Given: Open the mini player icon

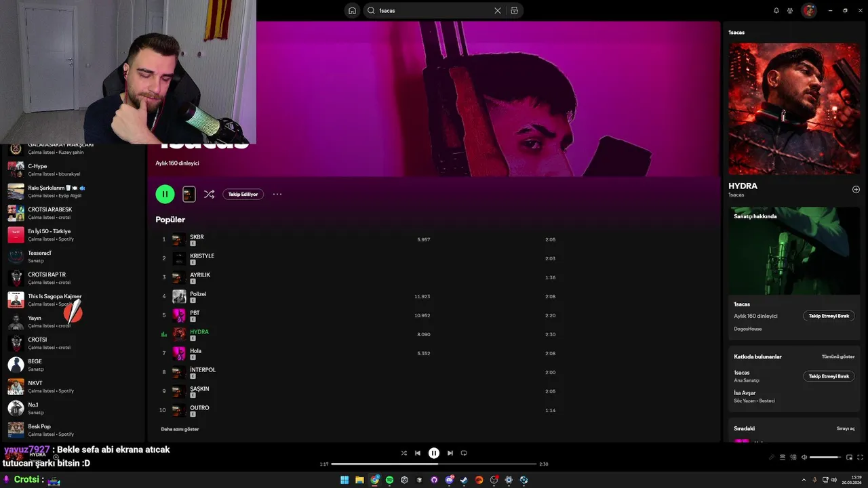Looking at the screenshot, I should [849, 457].
